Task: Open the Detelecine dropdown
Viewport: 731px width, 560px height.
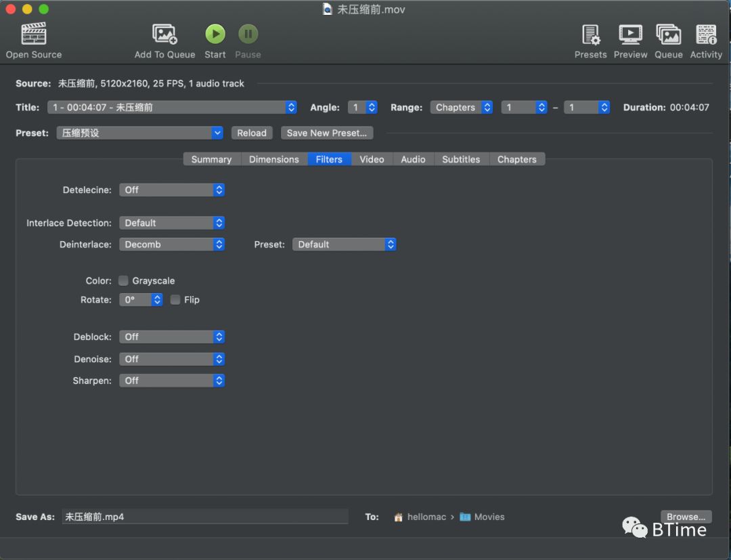Action: coord(172,190)
